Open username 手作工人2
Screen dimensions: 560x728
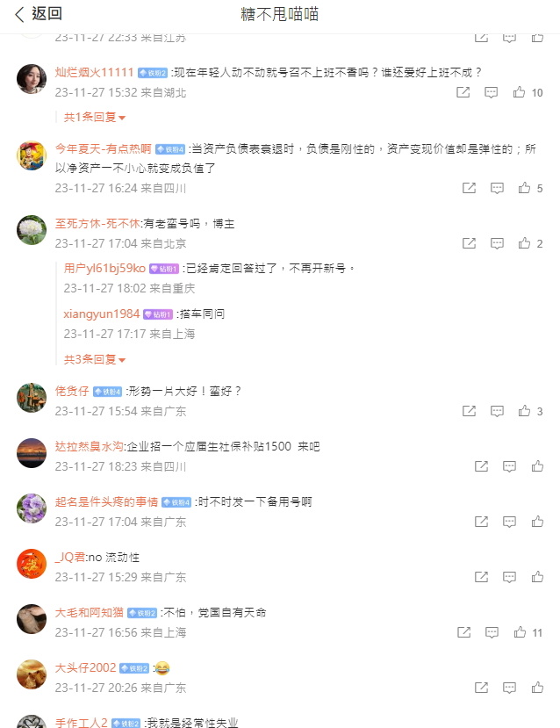pos(82,723)
